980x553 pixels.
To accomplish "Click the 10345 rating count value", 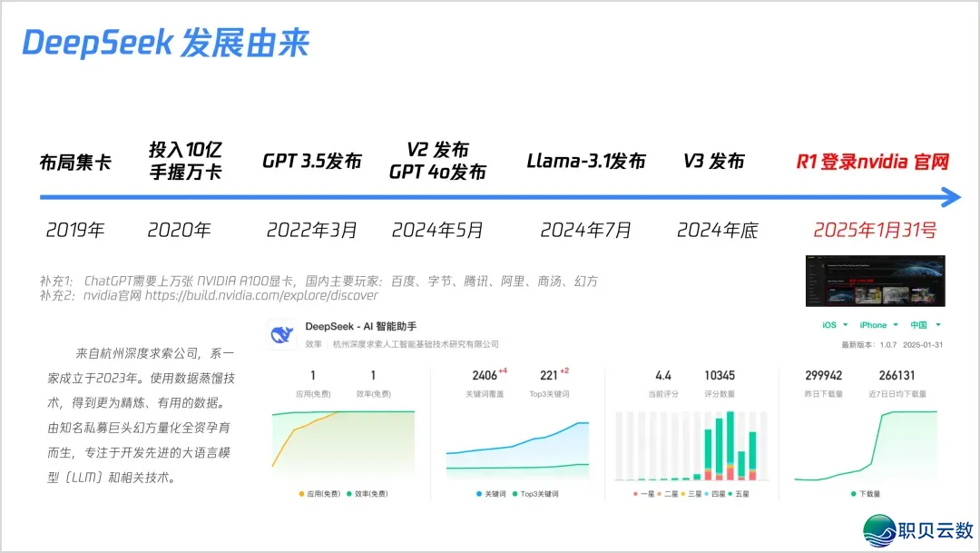I will [720, 375].
